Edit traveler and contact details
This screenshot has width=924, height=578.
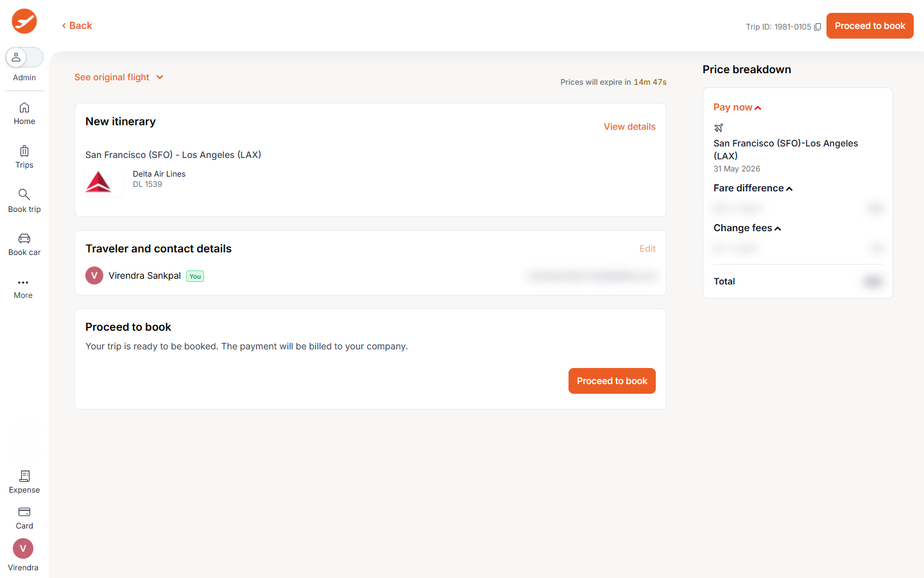click(647, 249)
